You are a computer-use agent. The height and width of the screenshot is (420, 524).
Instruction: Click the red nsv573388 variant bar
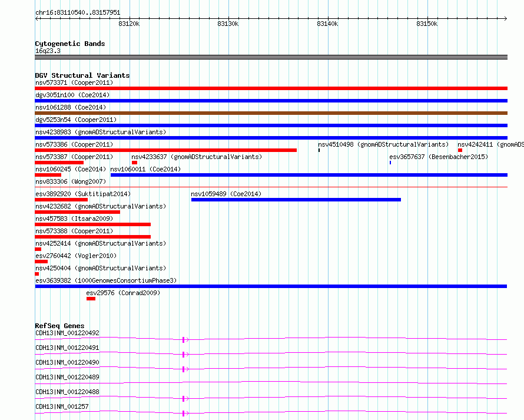[x=93, y=237]
